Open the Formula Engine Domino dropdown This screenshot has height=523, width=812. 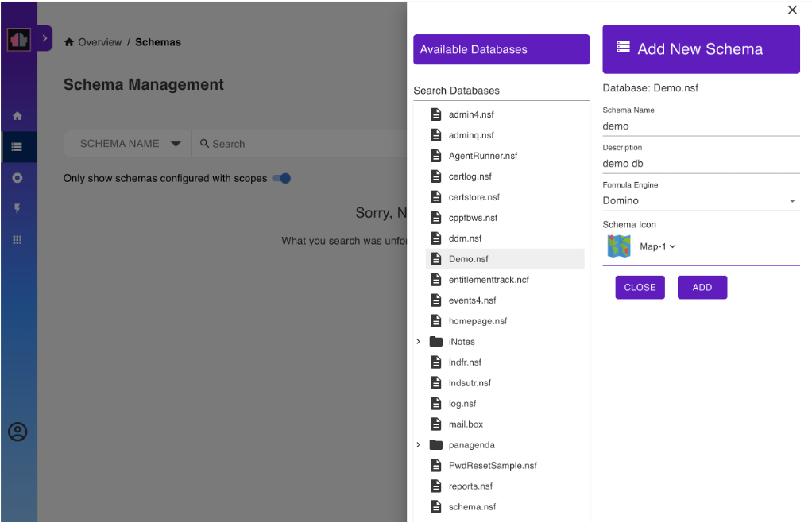(x=702, y=201)
